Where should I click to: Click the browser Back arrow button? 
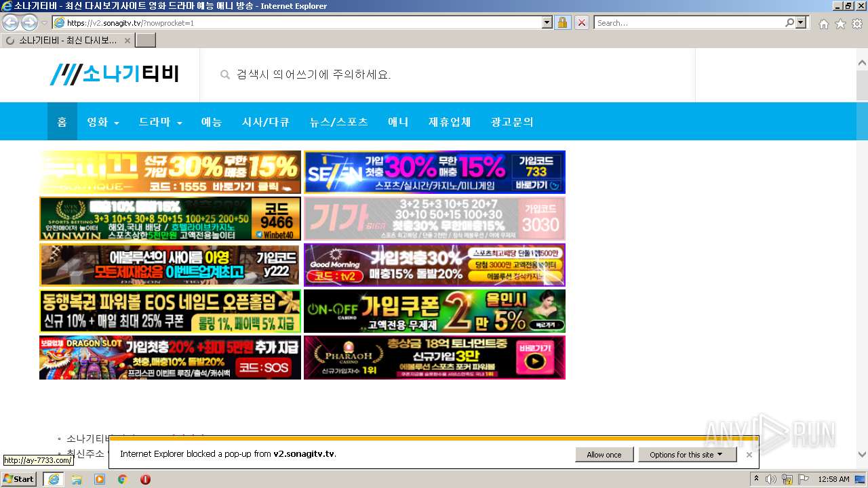point(10,22)
